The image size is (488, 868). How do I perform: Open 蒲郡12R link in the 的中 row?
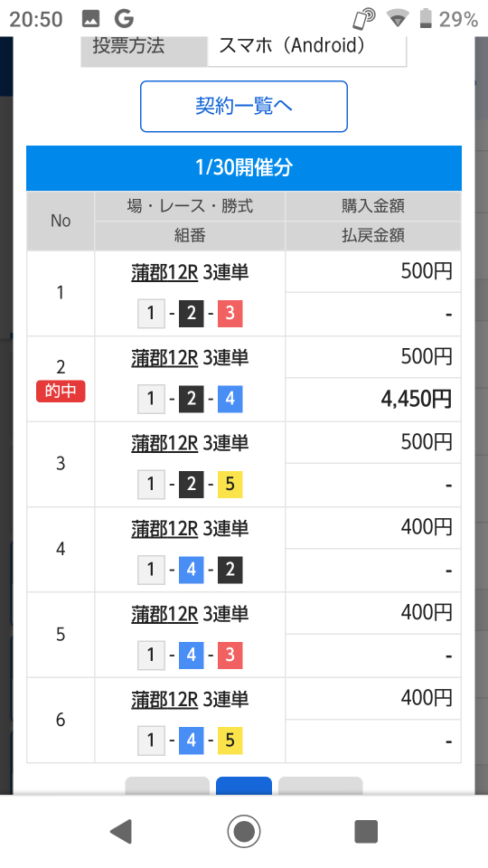point(164,357)
